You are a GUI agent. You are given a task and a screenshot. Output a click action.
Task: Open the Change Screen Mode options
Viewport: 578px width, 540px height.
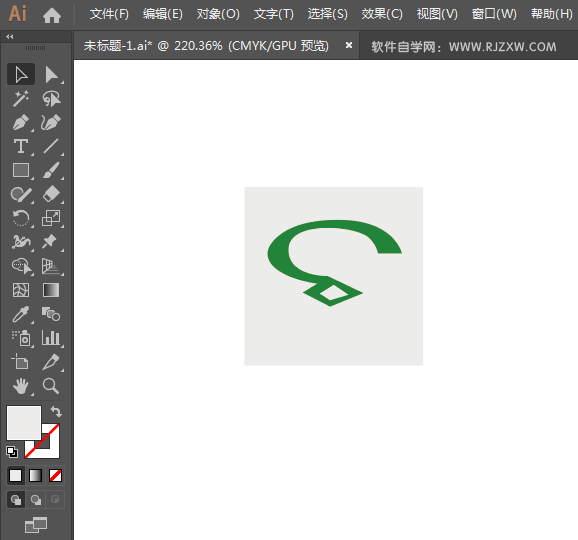click(x=36, y=525)
